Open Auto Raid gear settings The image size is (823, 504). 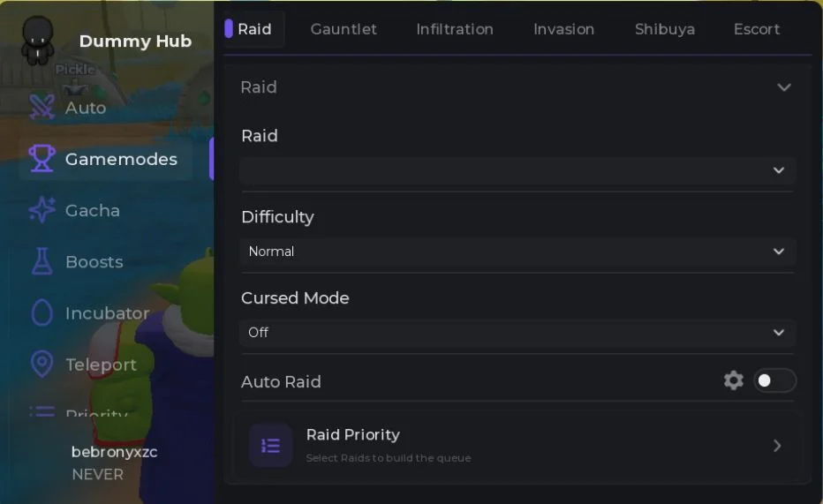click(x=733, y=380)
